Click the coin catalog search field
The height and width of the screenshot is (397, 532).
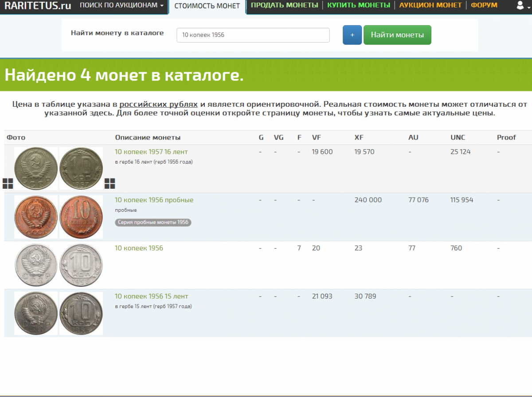point(253,35)
